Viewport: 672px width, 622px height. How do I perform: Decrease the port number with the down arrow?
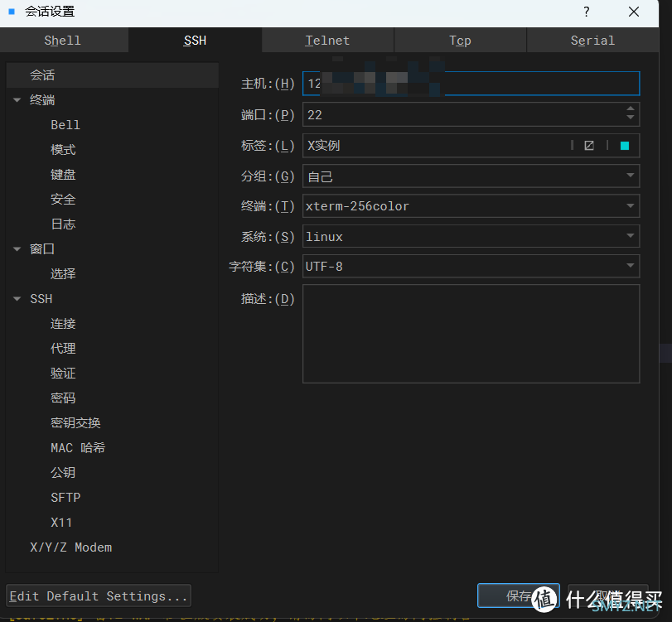630,118
